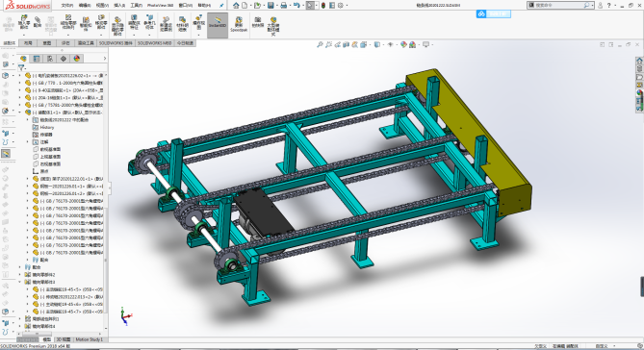Click the Section View icon

click(347, 44)
